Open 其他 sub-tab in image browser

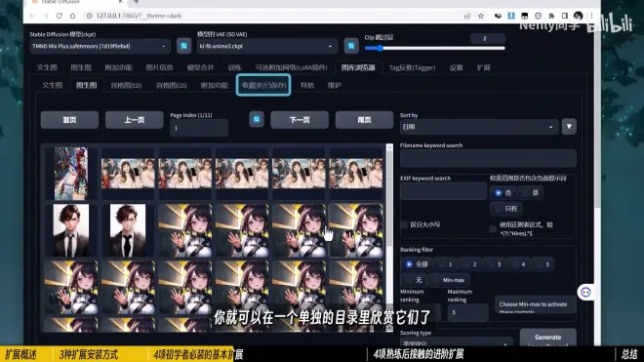306,85
